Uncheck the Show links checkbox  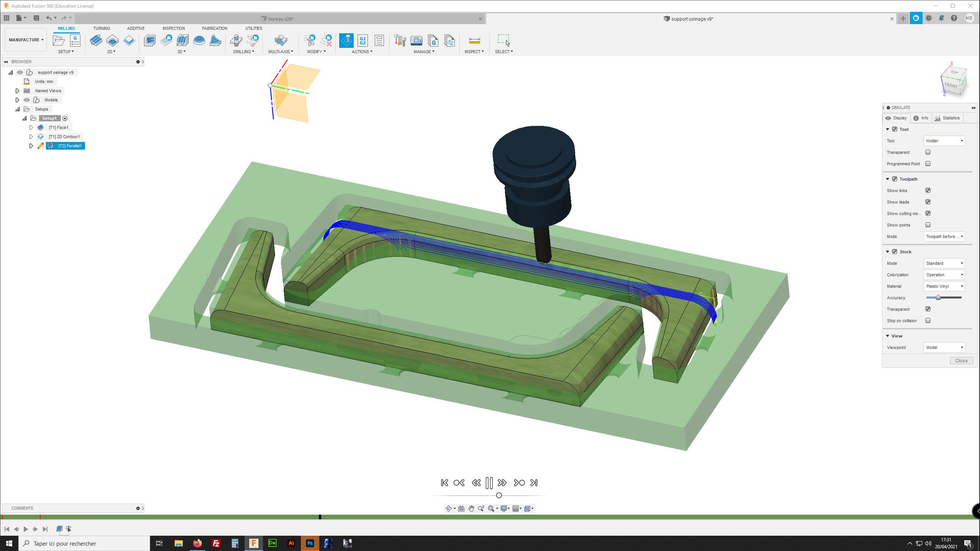coord(928,191)
